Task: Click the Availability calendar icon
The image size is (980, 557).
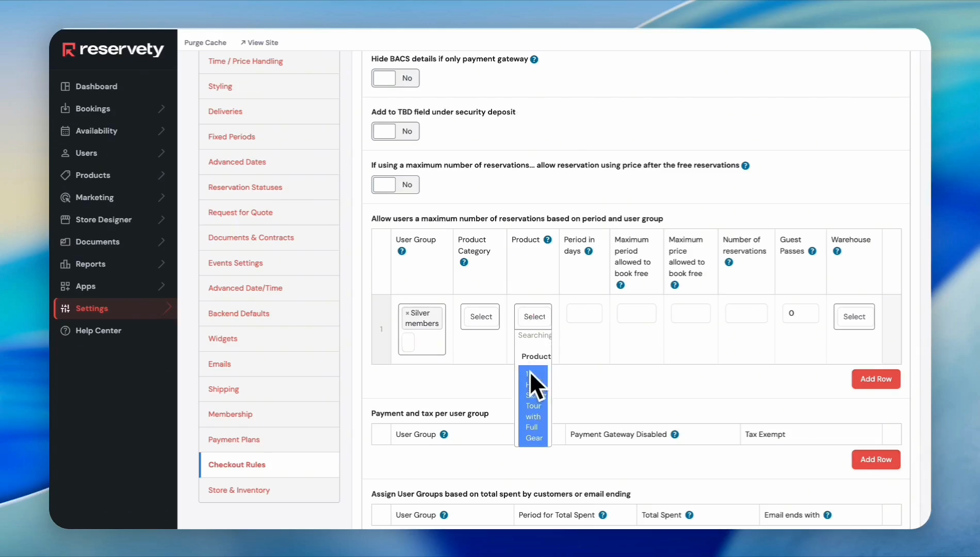Action: click(x=65, y=131)
